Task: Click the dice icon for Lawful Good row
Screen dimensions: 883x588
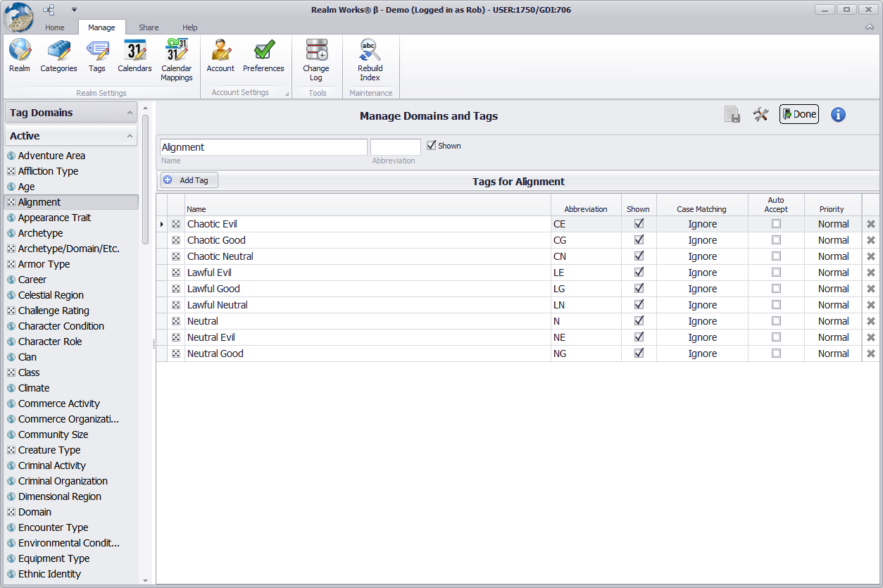Action: (176, 289)
